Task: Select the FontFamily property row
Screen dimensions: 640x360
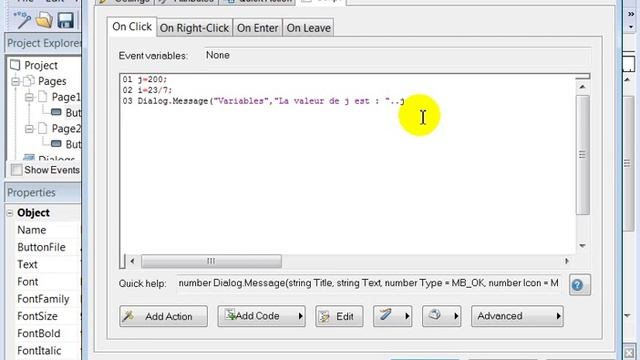Action: [43, 299]
